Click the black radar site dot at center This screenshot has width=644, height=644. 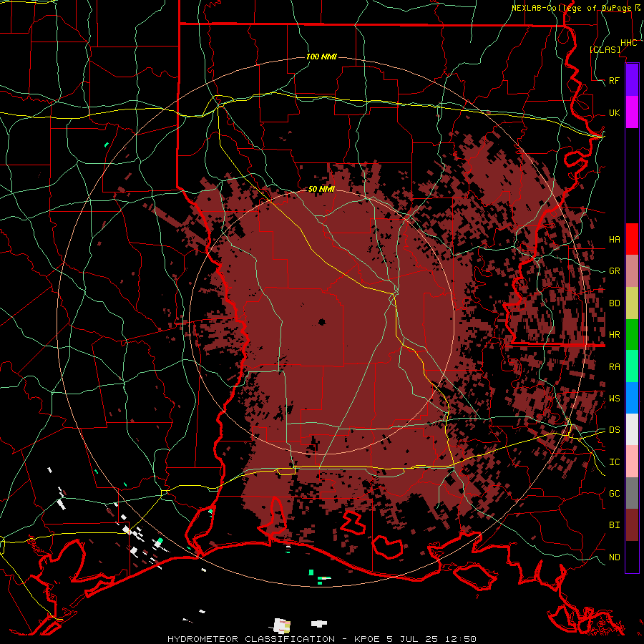pos(321,322)
